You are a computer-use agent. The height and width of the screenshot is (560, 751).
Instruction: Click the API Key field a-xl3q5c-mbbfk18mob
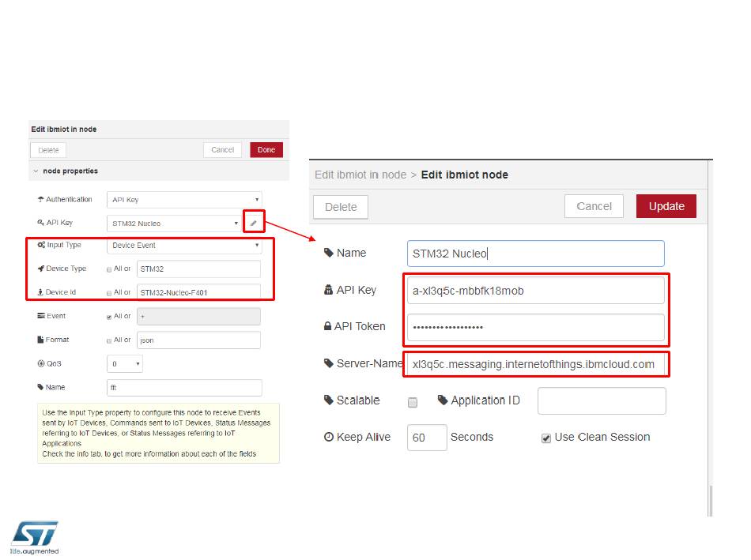click(535, 291)
